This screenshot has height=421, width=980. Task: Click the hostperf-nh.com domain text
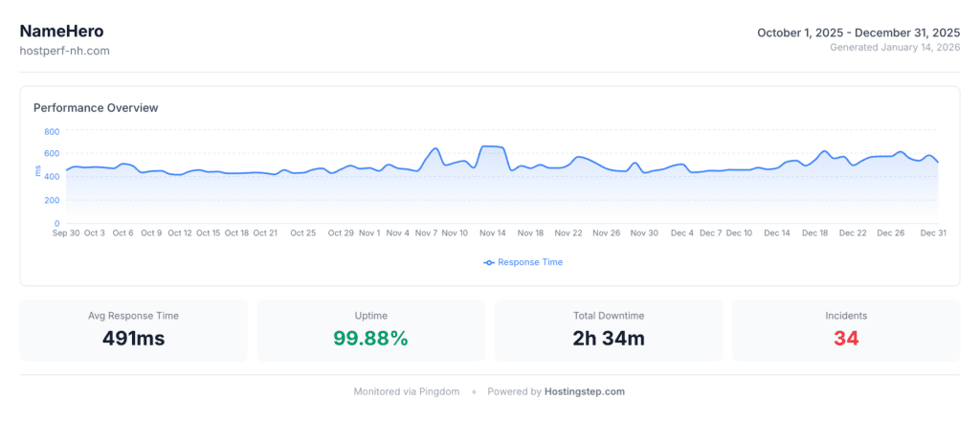click(x=65, y=51)
